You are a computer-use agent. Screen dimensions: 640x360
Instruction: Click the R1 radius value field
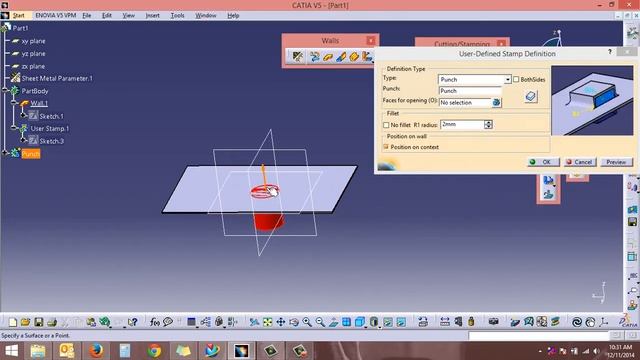point(462,124)
